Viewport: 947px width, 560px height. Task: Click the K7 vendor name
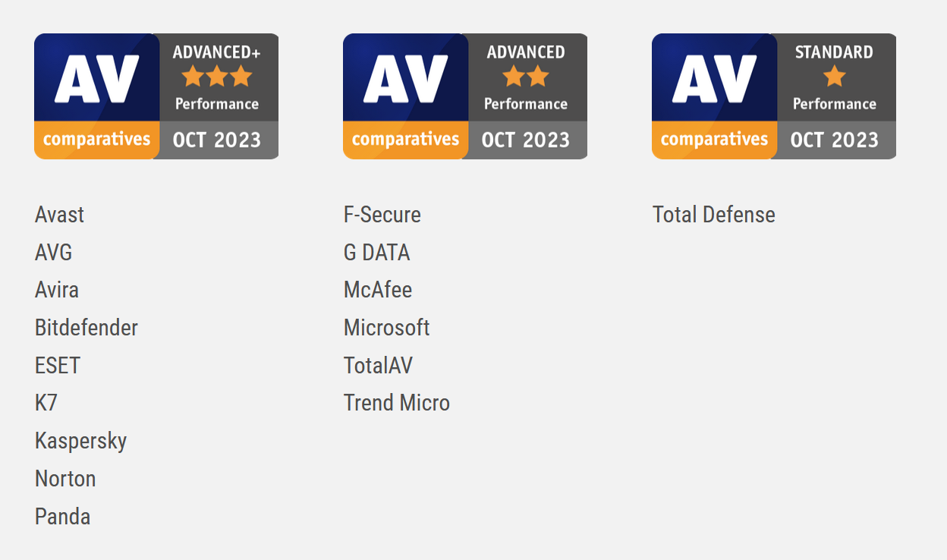point(46,403)
